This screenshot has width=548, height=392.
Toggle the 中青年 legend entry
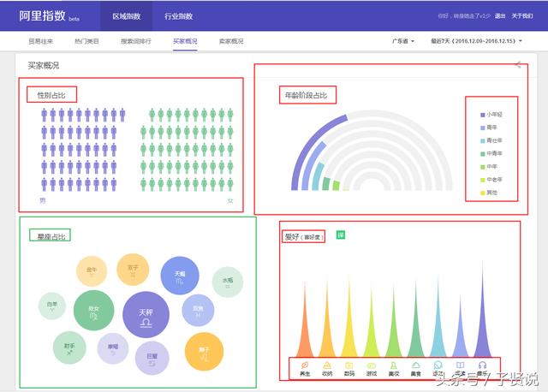[x=491, y=153]
